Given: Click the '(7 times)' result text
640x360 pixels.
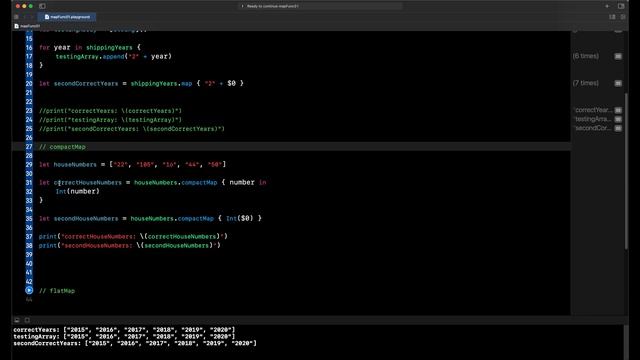Looking at the screenshot, I should [585, 83].
